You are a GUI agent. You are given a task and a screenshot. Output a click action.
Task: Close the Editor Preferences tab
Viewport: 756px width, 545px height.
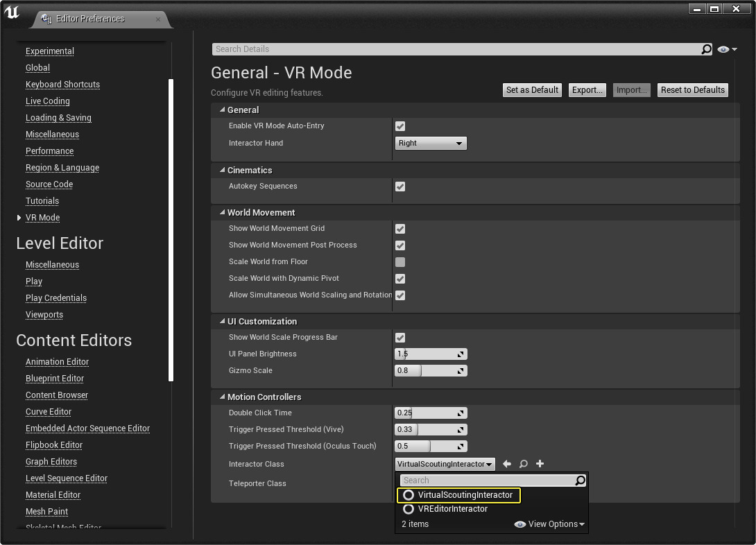tap(158, 19)
